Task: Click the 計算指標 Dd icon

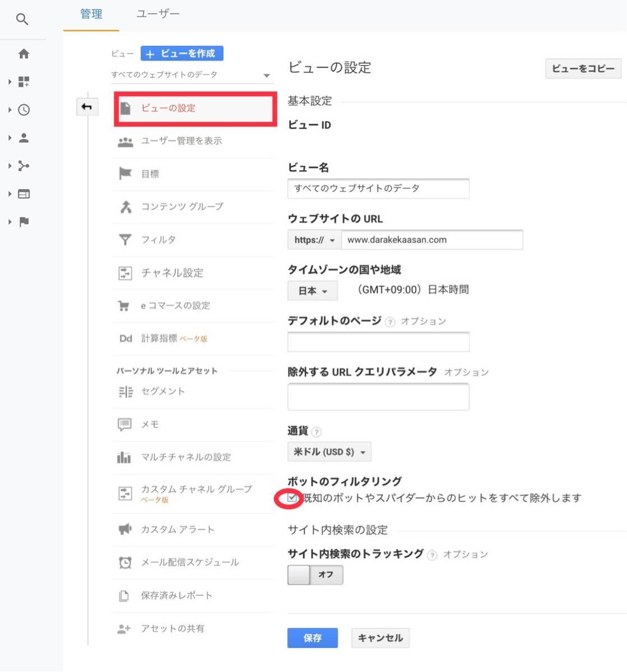Action: click(x=126, y=338)
